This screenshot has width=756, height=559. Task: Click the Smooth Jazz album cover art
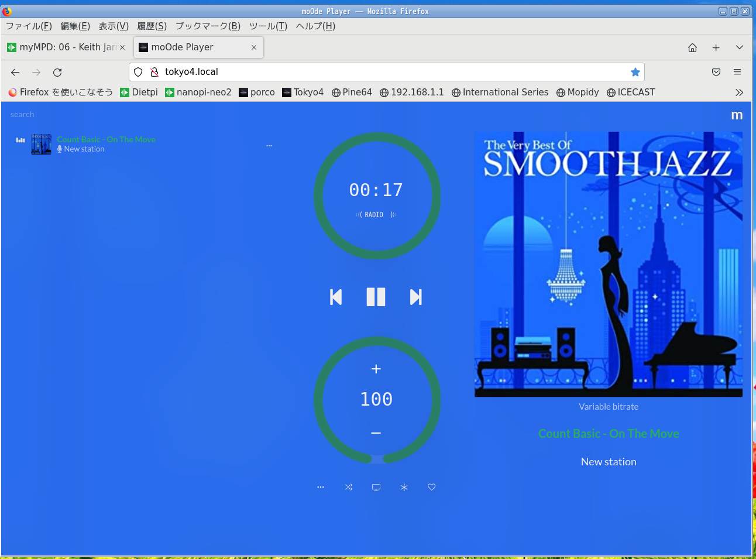[x=609, y=264]
